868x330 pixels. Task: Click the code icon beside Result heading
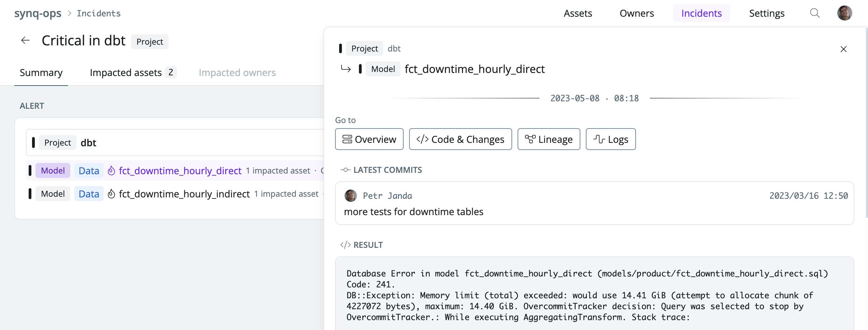point(345,245)
